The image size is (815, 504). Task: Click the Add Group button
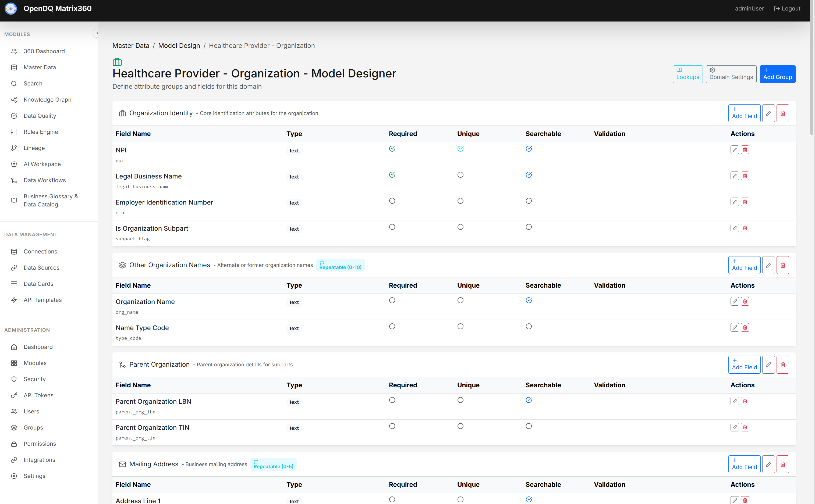click(777, 74)
